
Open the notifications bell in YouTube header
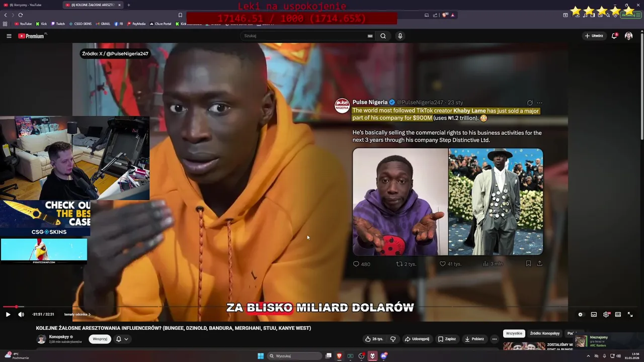(x=614, y=36)
